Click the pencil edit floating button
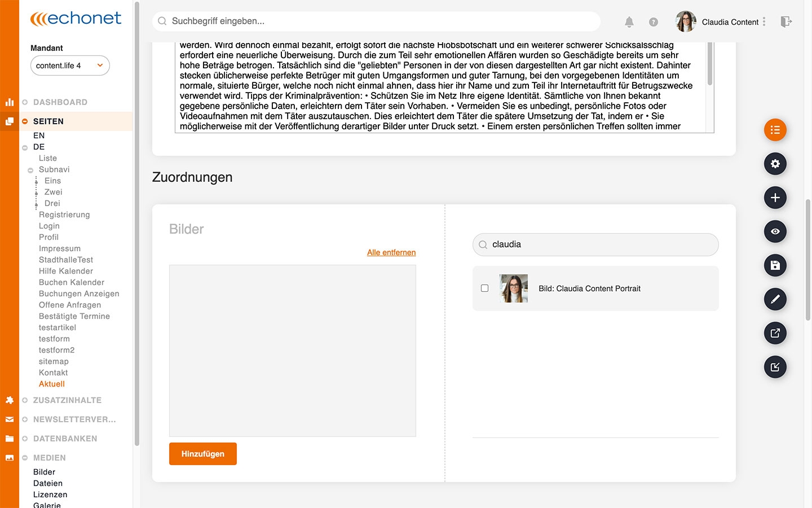 775,299
